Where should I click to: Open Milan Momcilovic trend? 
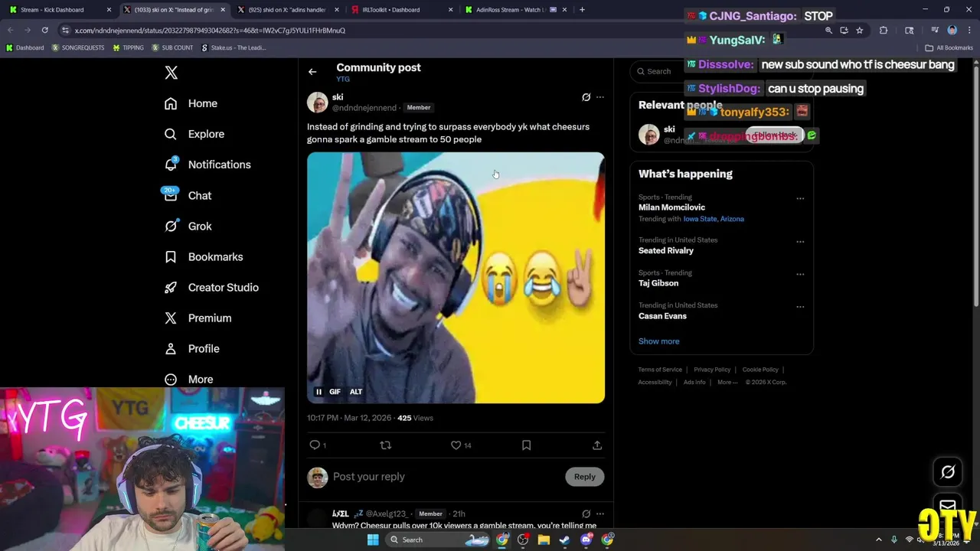tap(671, 207)
